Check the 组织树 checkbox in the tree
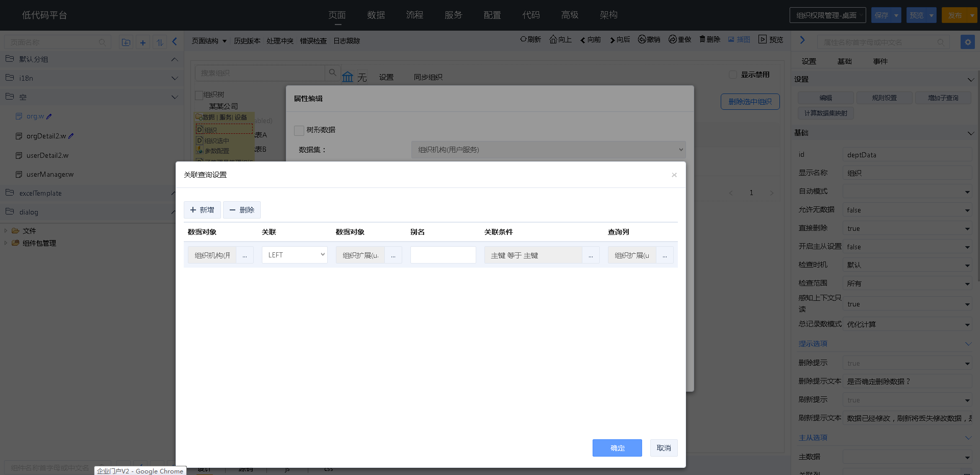The height and width of the screenshot is (475, 980). 199,94
